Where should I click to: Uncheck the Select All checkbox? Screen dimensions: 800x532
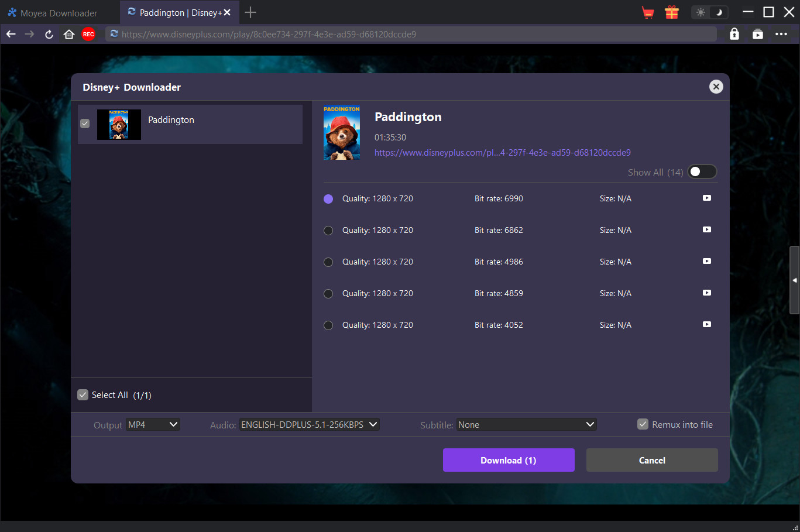click(x=83, y=395)
